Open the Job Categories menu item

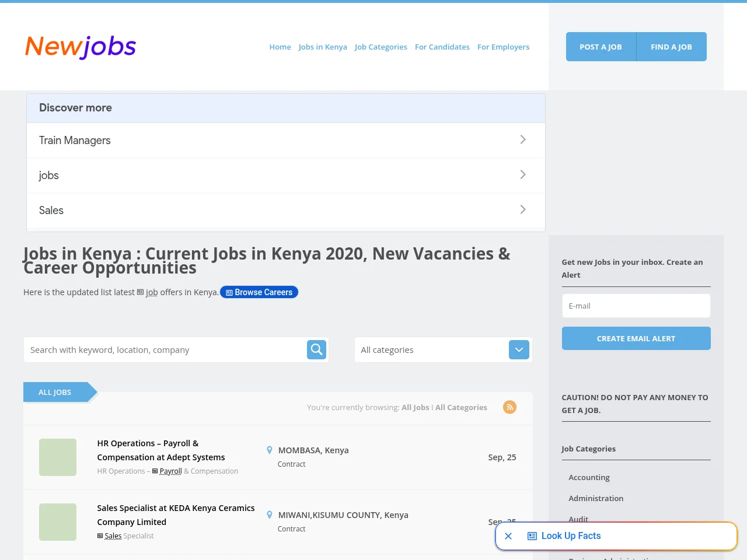click(x=381, y=47)
